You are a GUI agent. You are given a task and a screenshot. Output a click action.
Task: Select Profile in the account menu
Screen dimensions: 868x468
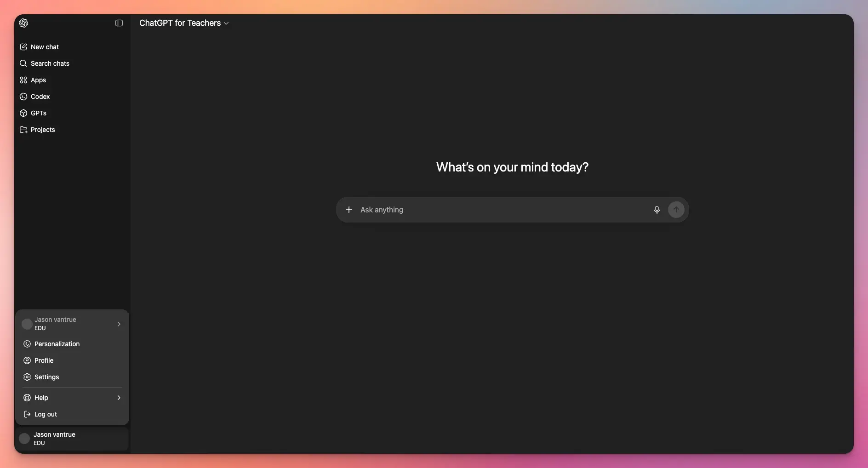(x=72, y=360)
